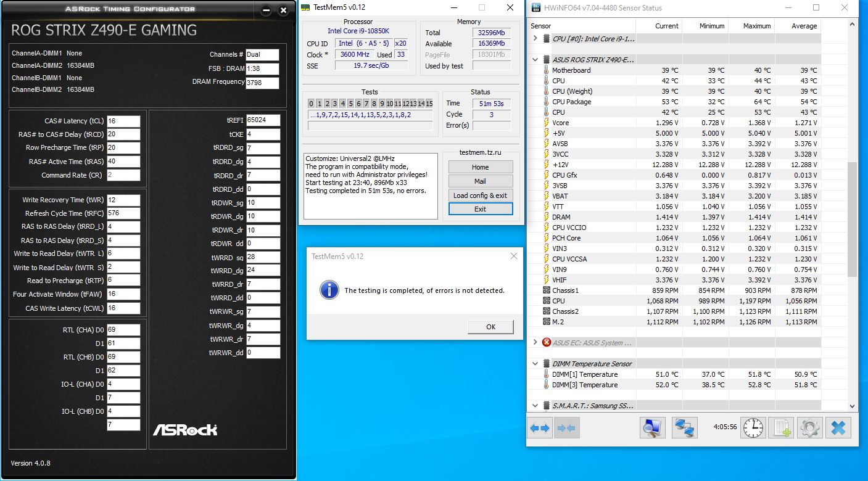This screenshot has width=868, height=481.
Task: Collapse the ASUS ROG STRIX Z490-E sensor group
Action: pyautogui.click(x=535, y=60)
